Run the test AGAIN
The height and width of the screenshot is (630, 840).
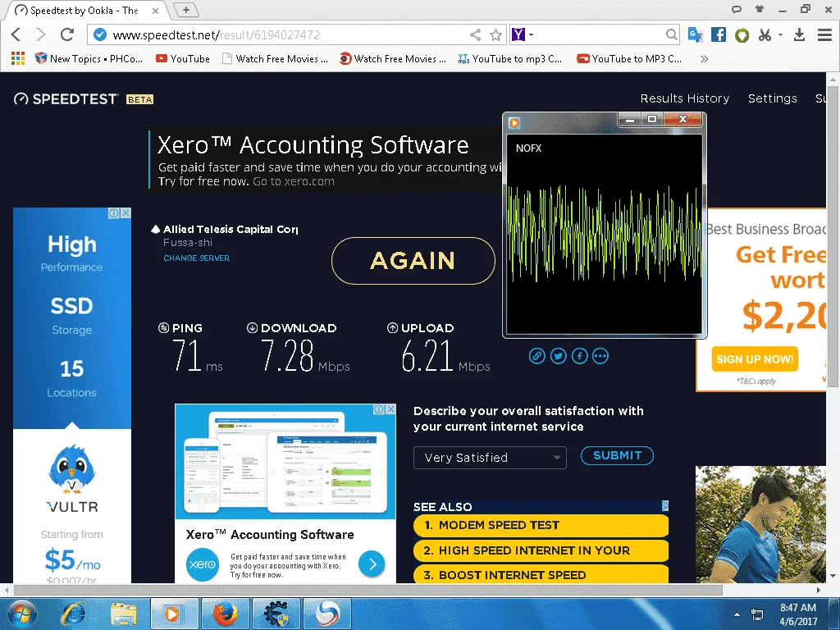click(x=413, y=261)
